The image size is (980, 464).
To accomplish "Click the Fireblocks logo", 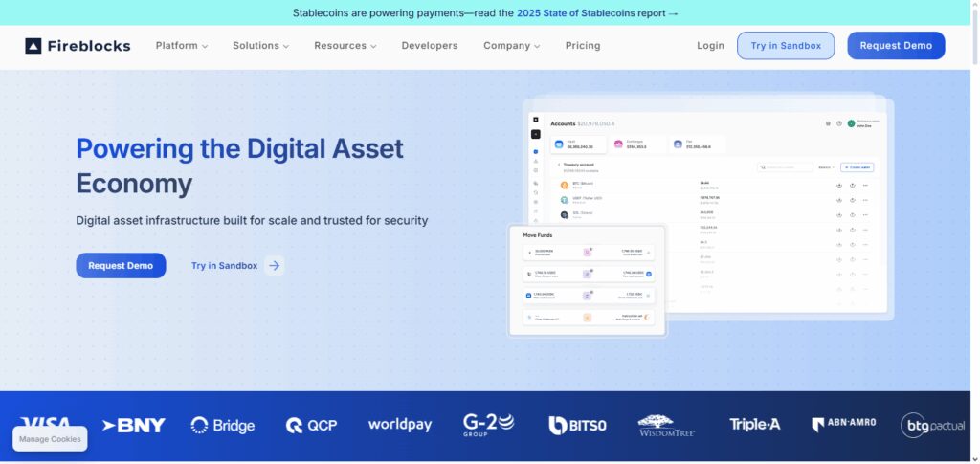I will (78, 46).
